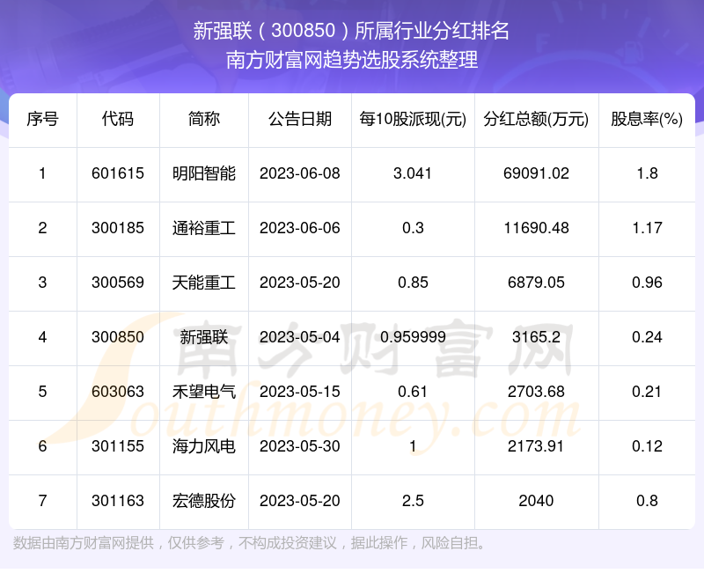The height and width of the screenshot is (588, 704).
Task: Click dividend total 3165.2
Action: pyautogui.click(x=536, y=337)
